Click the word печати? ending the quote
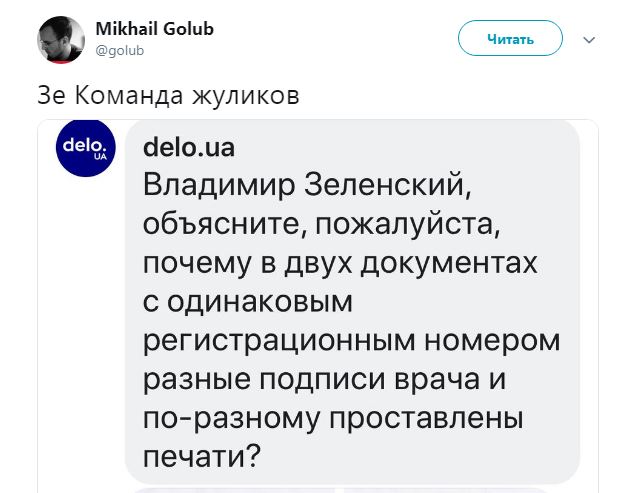This screenshot has height=493, width=627. point(202,457)
